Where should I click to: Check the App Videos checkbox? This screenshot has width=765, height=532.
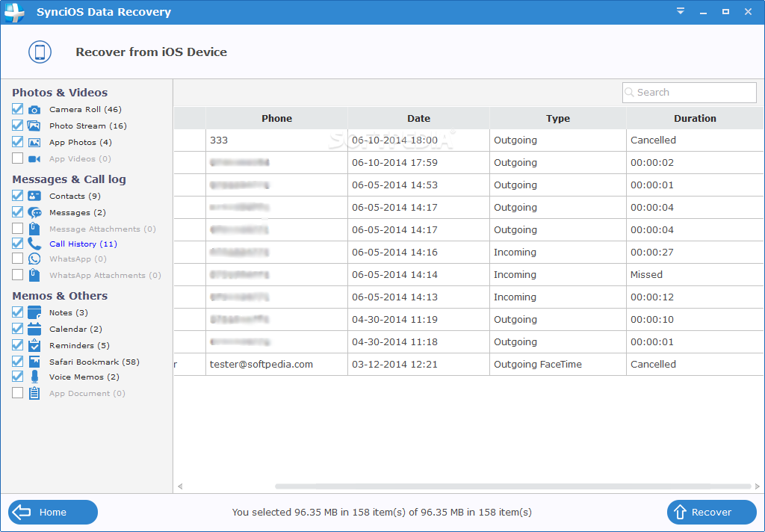click(18, 158)
